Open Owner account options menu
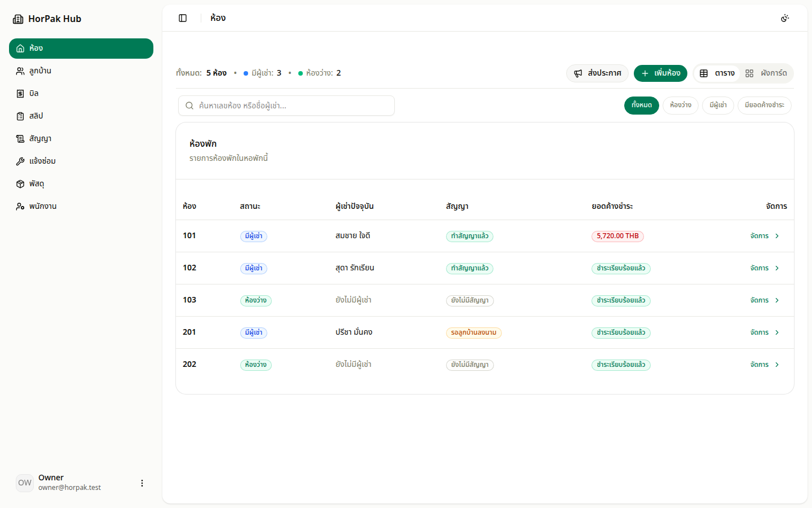This screenshot has height=508, width=812. tap(142, 483)
